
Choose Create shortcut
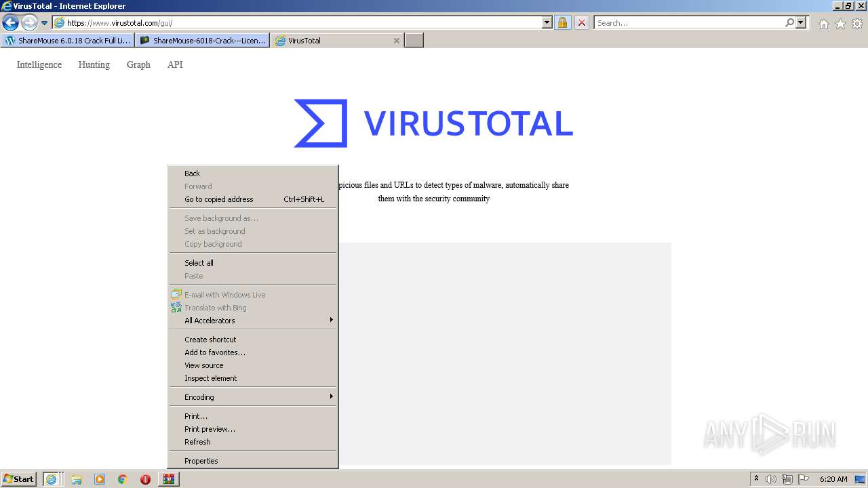click(x=253, y=340)
